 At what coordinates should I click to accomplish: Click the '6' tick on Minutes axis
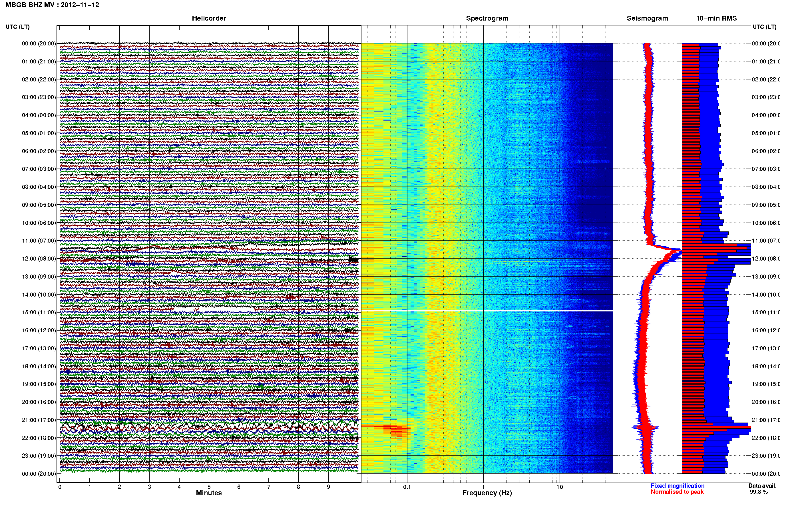click(239, 487)
